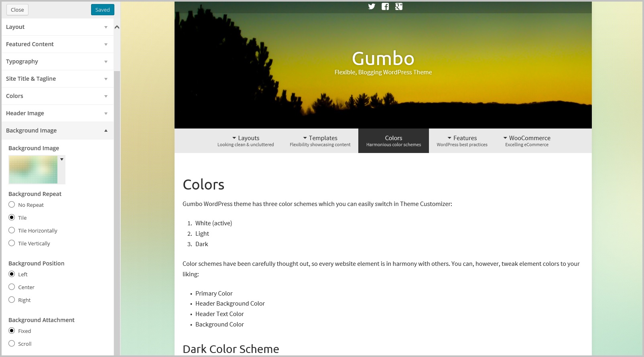The image size is (644, 357).
Task: Expand the Featured Content section
Action: point(57,44)
